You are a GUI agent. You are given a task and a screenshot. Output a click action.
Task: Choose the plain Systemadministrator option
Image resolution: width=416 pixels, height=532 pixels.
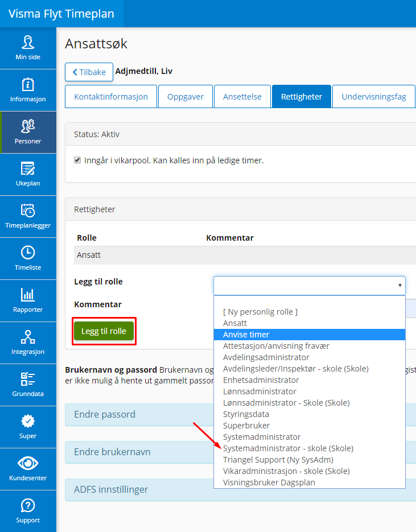(x=310, y=437)
